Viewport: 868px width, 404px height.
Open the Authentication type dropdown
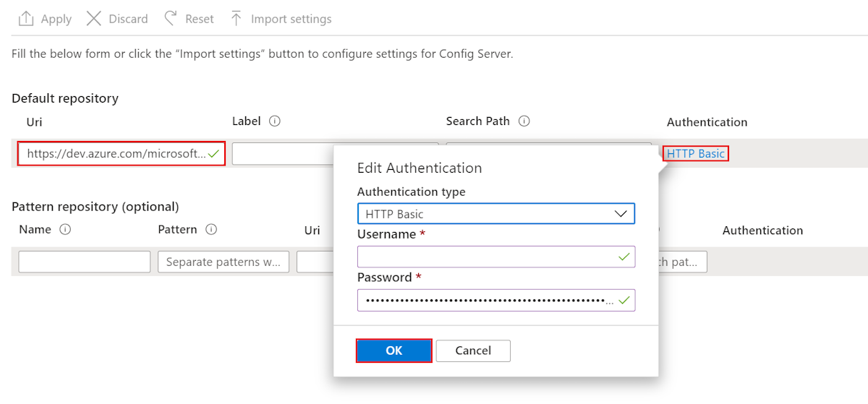tap(496, 214)
